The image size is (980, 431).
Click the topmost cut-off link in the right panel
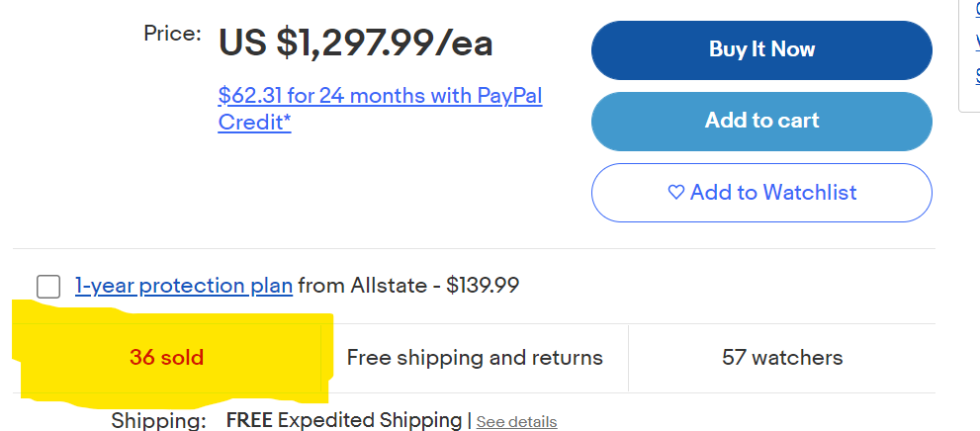pyautogui.click(x=976, y=10)
